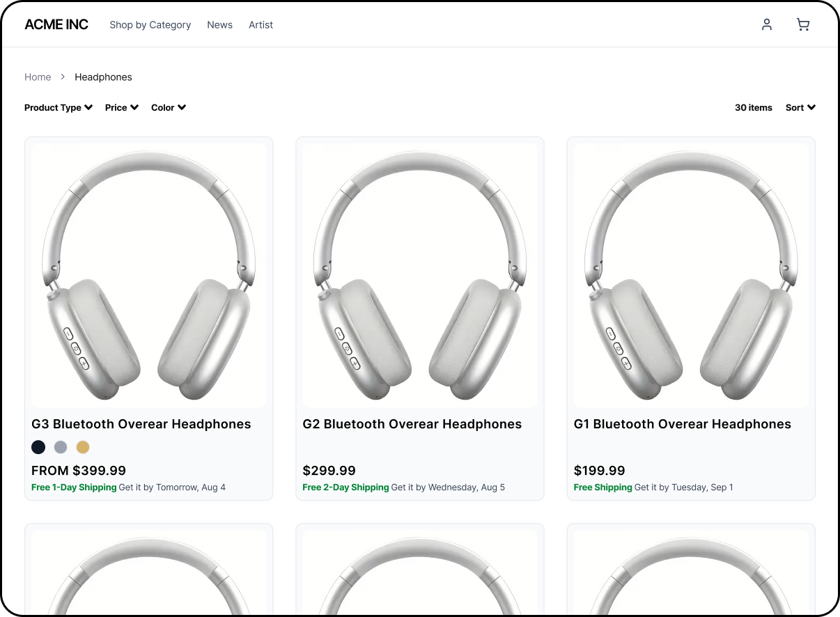Go to Home breadcrumb link
Image resolution: width=840 pixels, height=617 pixels.
tap(38, 77)
